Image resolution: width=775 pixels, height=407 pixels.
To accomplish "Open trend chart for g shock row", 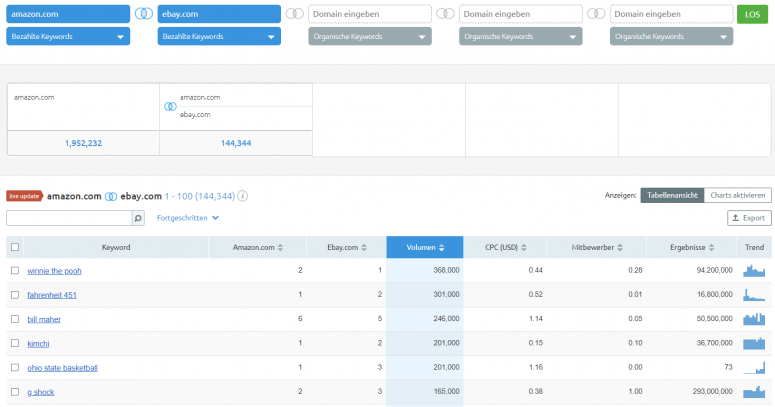I will pos(754,392).
